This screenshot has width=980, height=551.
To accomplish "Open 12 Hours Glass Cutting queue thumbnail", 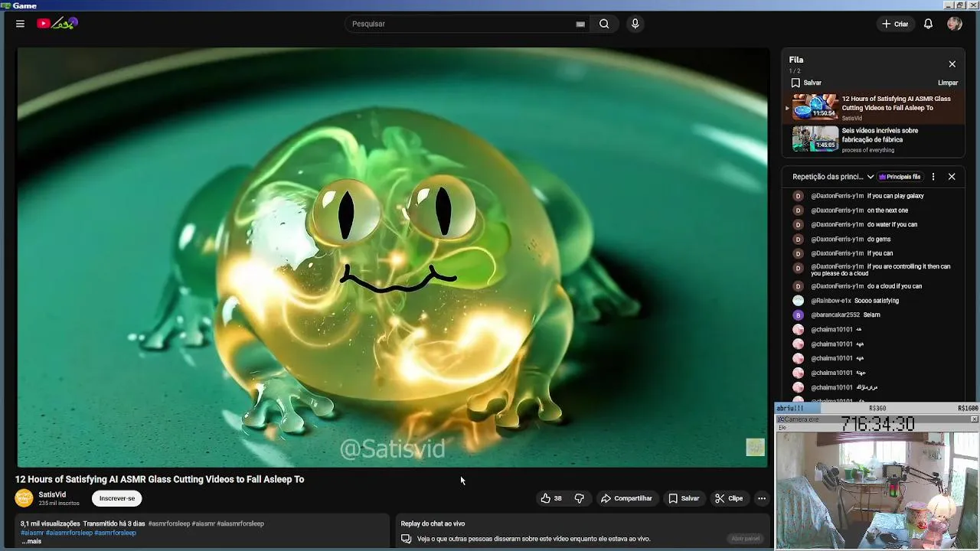I will [x=815, y=107].
